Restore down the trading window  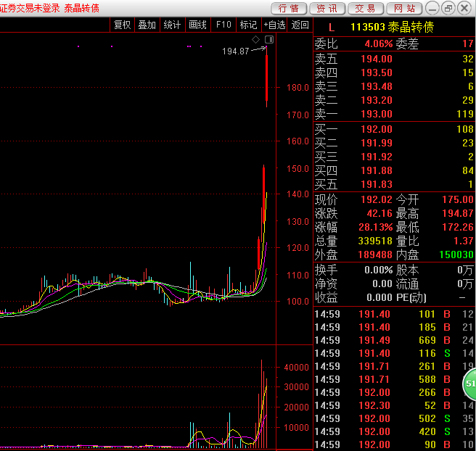coord(448,8)
